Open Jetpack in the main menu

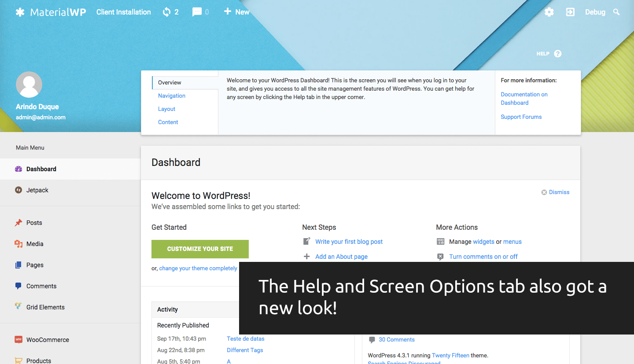coord(70,190)
